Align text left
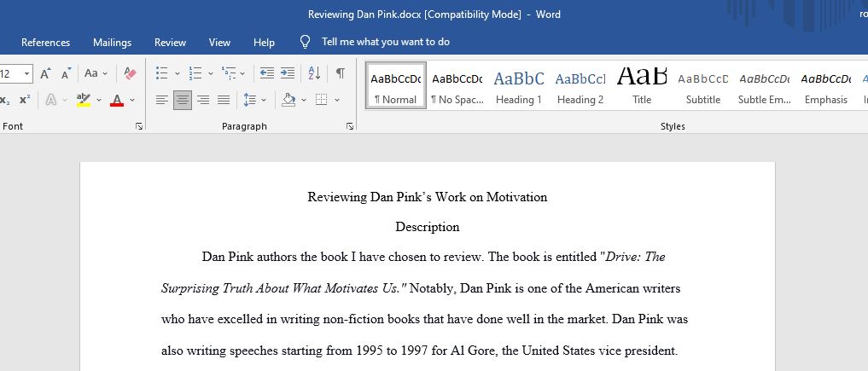This screenshot has width=868, height=371. click(161, 100)
